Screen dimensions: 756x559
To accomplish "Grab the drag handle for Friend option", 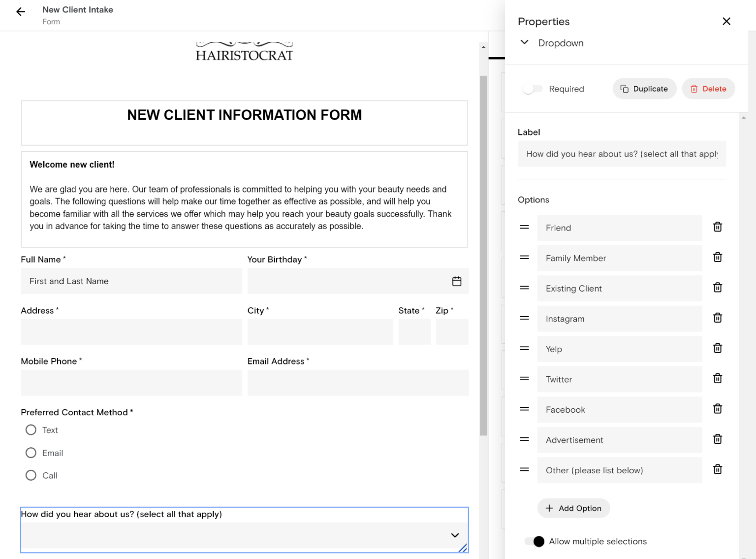I will 525,227.
